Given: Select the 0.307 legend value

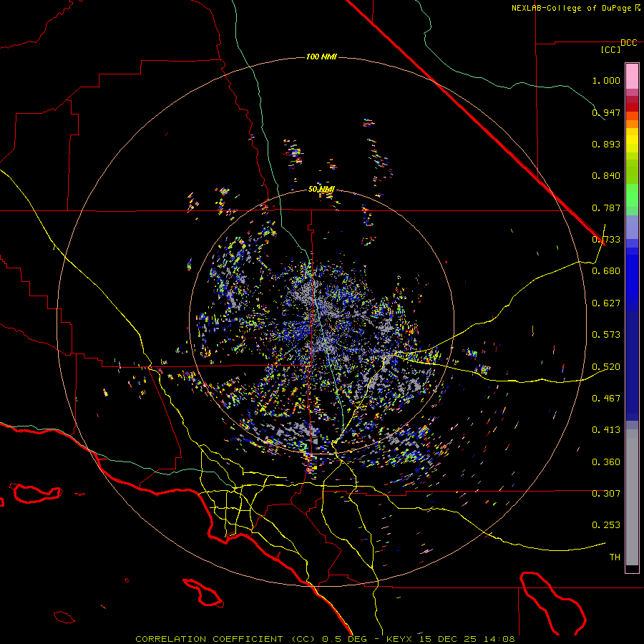Looking at the screenshot, I should pyautogui.click(x=606, y=494).
